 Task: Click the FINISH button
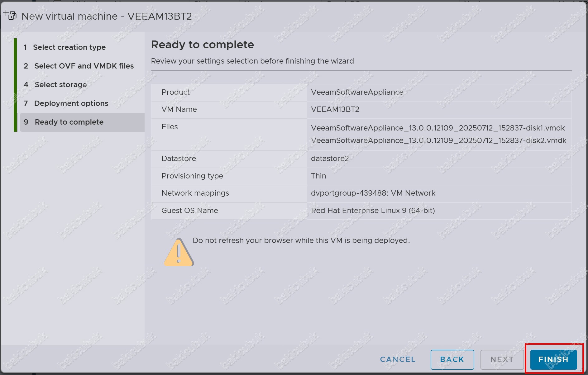553,359
